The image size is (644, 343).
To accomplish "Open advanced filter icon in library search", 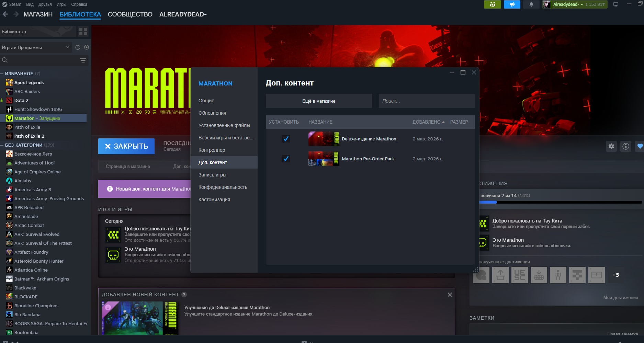I will 83,60.
